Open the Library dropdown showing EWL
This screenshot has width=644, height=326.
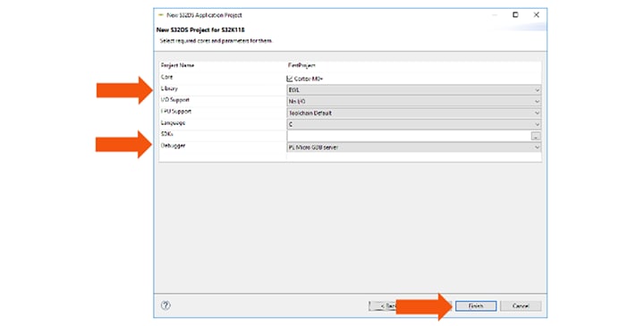point(413,90)
